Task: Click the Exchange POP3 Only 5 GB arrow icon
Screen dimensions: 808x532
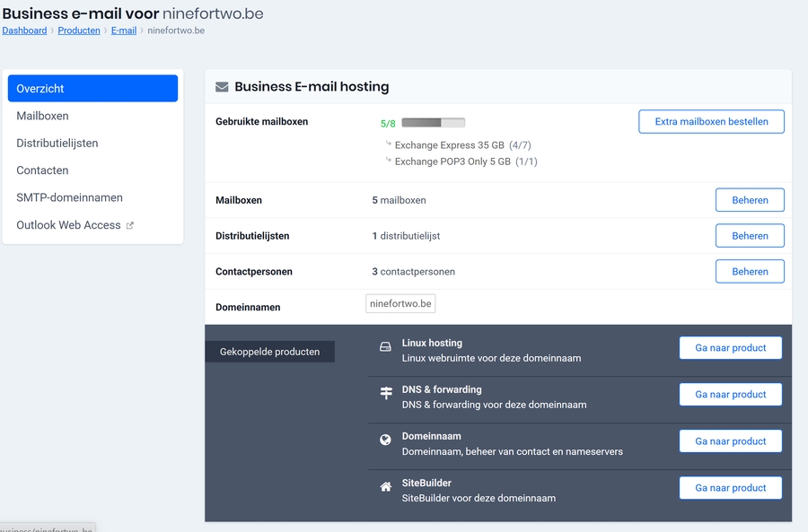Action: click(388, 161)
